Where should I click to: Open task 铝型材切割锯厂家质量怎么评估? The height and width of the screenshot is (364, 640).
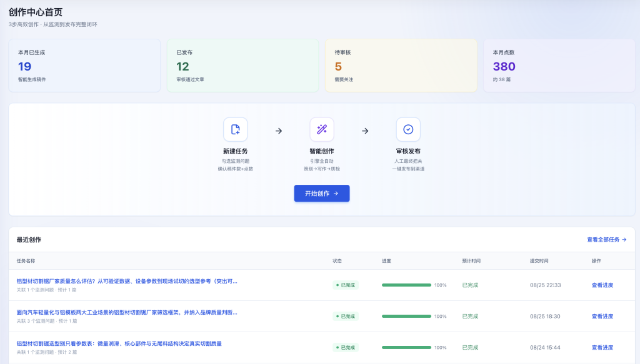click(127, 281)
